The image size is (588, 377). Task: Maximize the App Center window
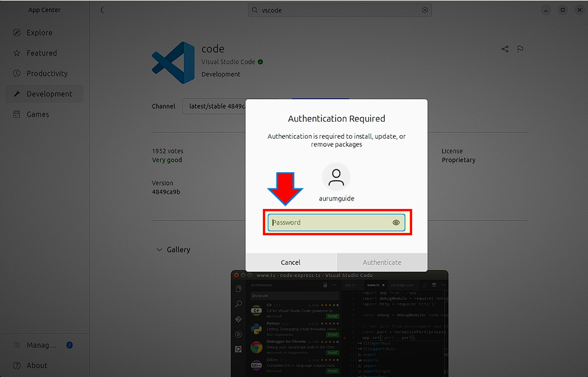pos(563,10)
